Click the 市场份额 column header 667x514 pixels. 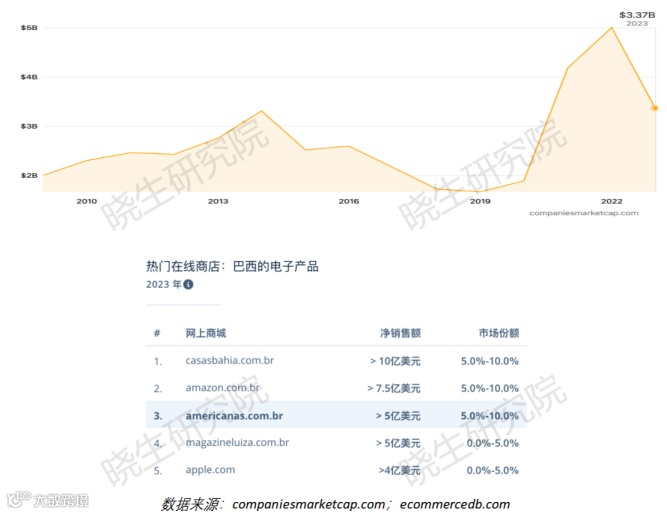(499, 333)
